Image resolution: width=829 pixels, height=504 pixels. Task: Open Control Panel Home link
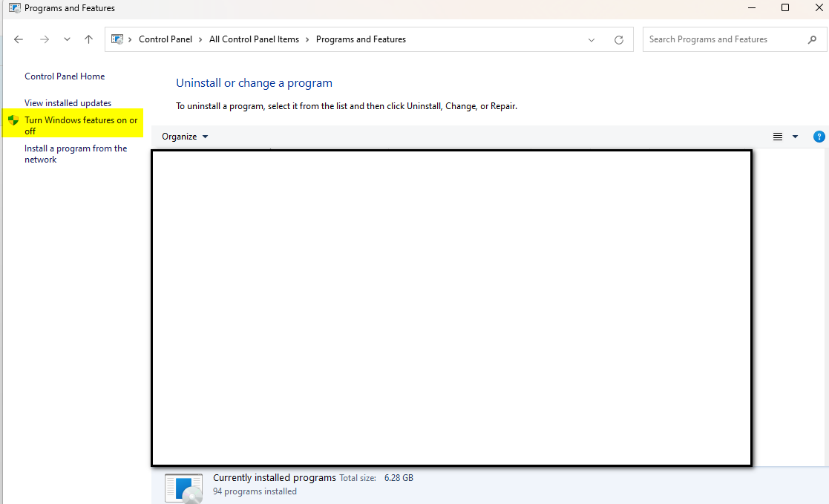pyautogui.click(x=65, y=76)
